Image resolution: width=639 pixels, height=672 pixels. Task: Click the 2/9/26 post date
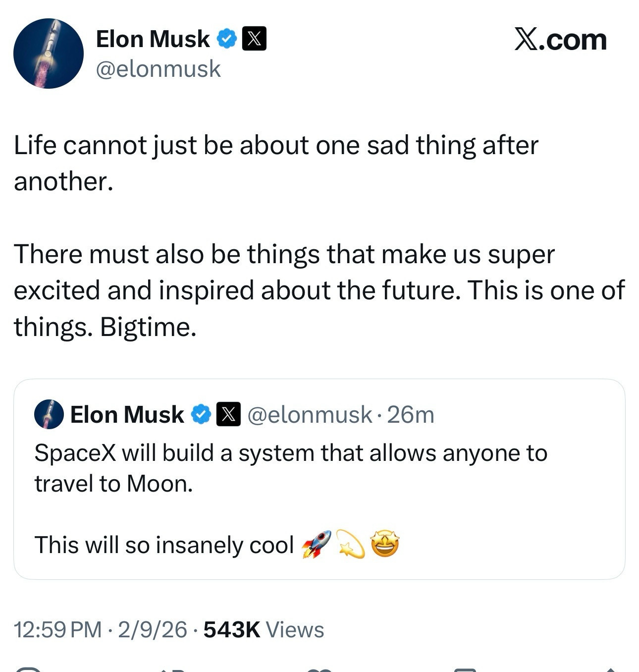pyautogui.click(x=153, y=630)
